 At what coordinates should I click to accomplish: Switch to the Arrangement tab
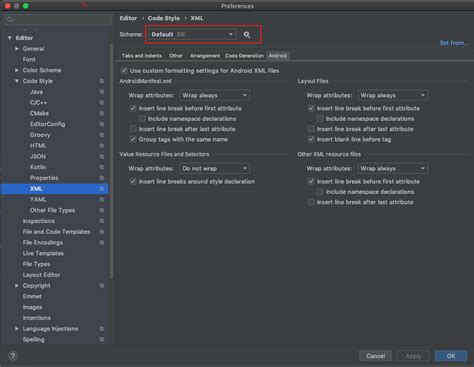pos(205,56)
